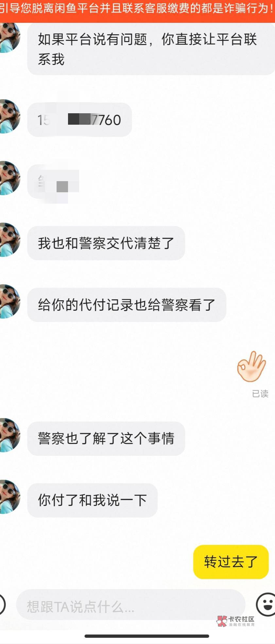This screenshot has width=275, height=644.
Task: Tap avatar beside '警察也了解了这个事情'
Action: (9, 435)
